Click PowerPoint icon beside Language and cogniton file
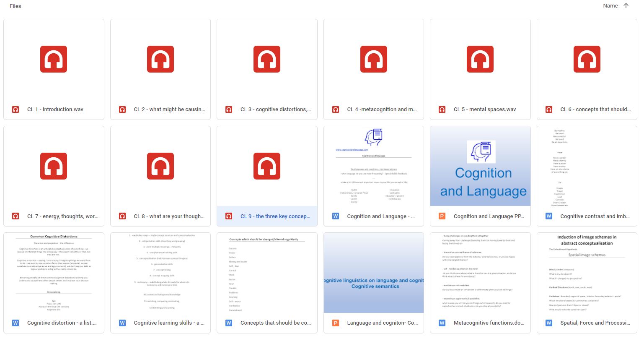This screenshot has width=644, height=341. pyautogui.click(x=336, y=323)
